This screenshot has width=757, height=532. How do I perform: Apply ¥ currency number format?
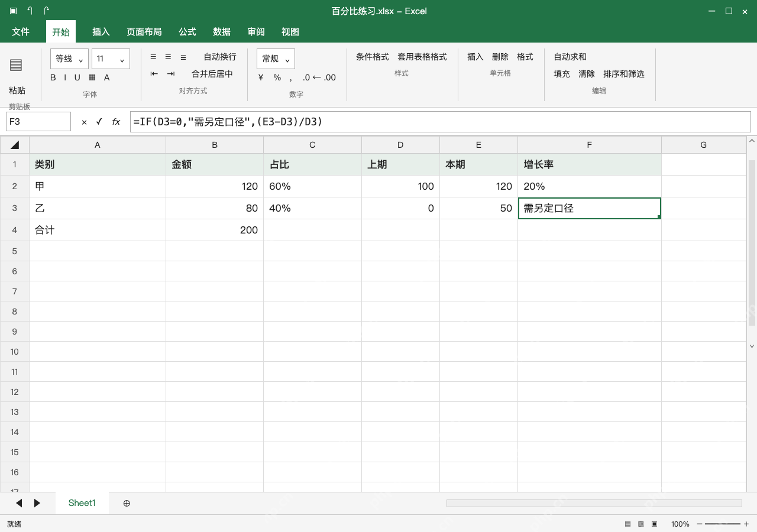tap(261, 77)
